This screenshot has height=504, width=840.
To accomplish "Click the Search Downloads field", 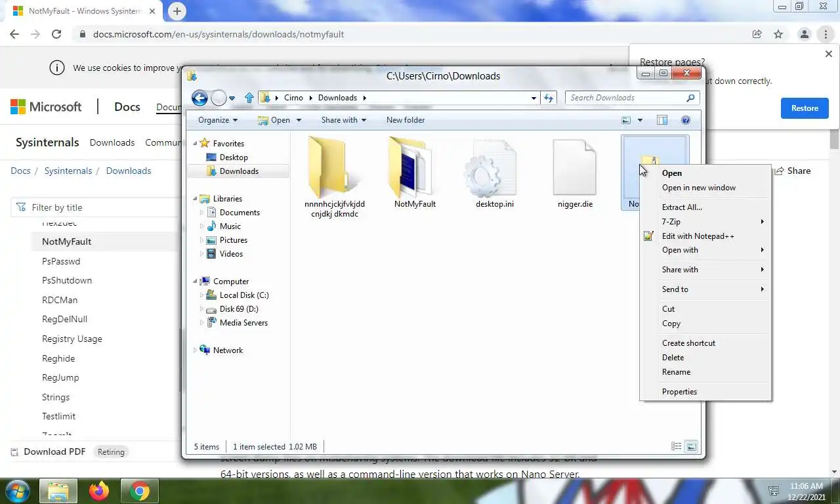I will tap(627, 98).
